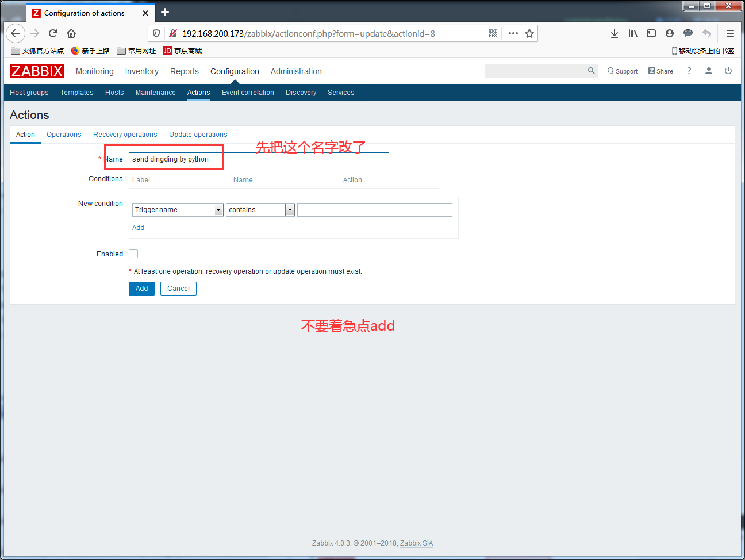Open the Firefox hamburger menu
This screenshot has width=745, height=560.
pos(730,33)
